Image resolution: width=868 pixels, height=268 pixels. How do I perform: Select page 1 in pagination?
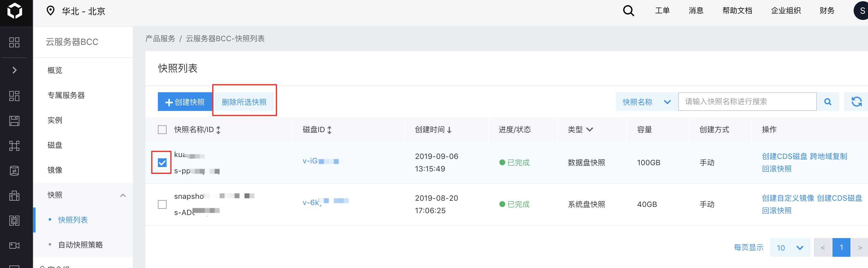pyautogui.click(x=841, y=247)
